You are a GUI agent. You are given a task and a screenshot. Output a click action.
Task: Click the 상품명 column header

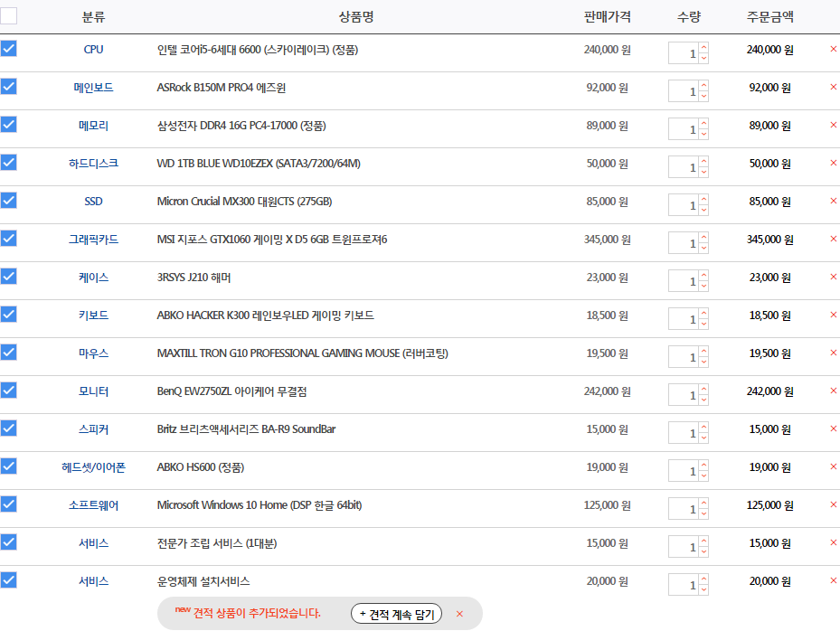point(356,16)
